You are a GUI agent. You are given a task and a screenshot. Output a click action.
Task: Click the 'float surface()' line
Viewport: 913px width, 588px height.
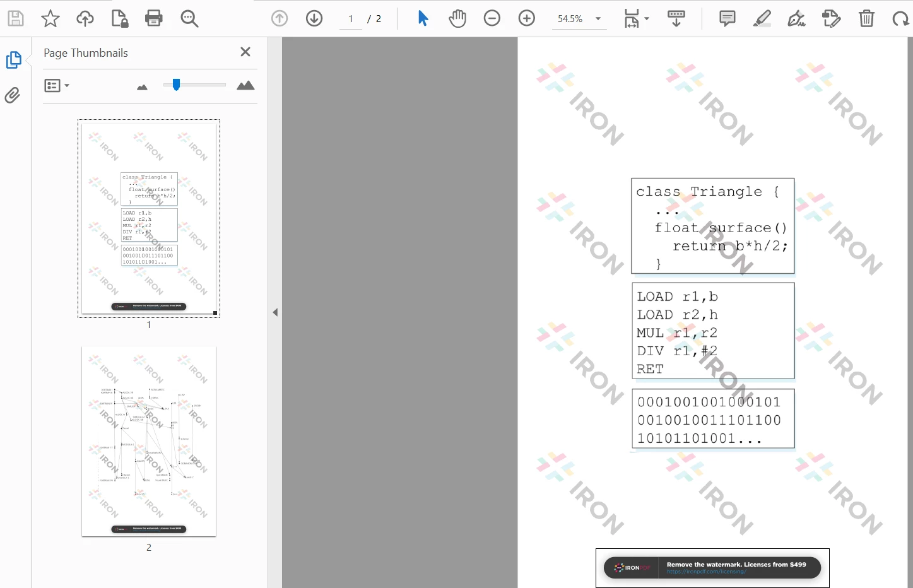click(721, 228)
